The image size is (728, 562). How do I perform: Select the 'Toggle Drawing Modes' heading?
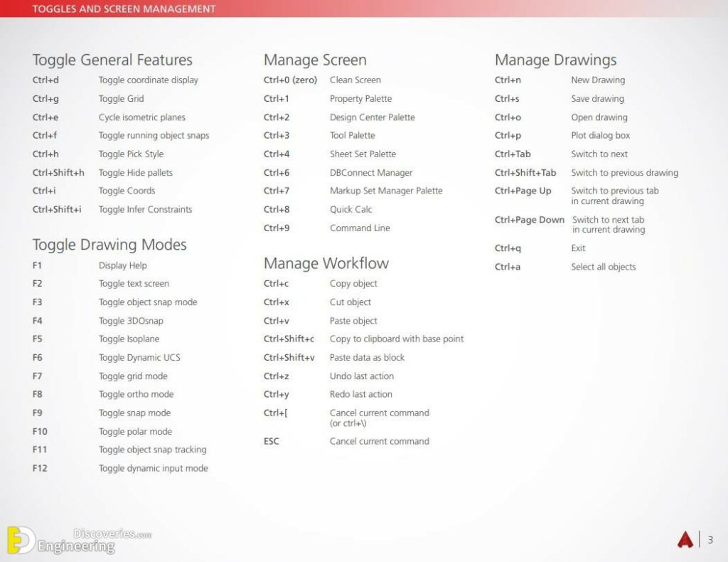point(109,245)
